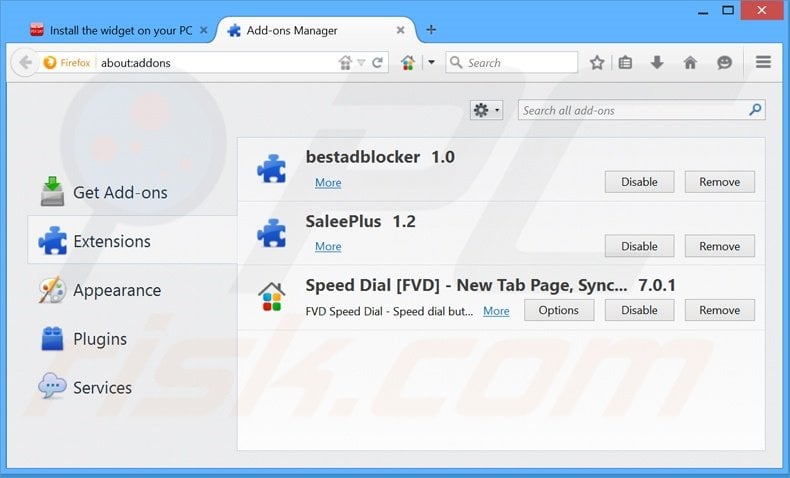Remove the Speed Dial [FVD] extension
790x478 pixels.
click(719, 310)
